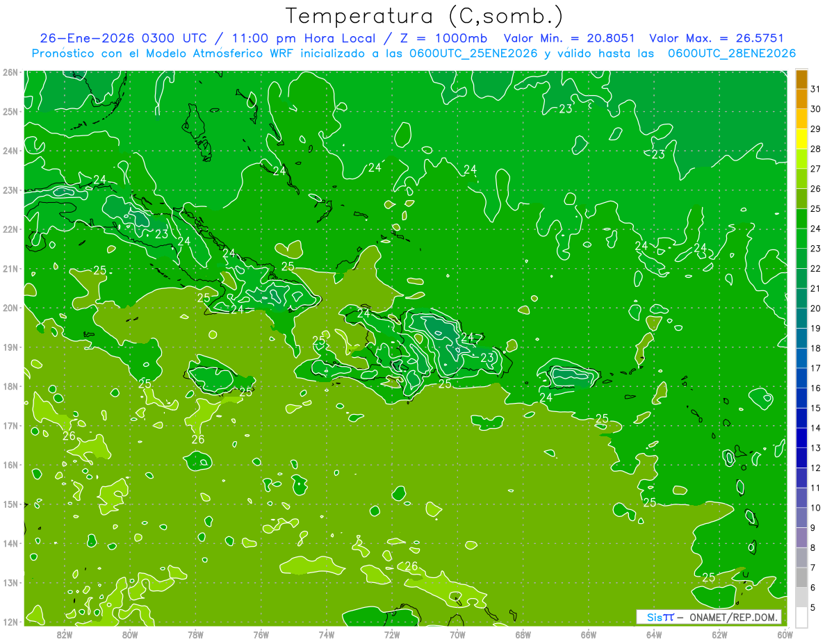The height and width of the screenshot is (644, 834).
Task: Click the legend scale value 11
Action: [x=816, y=488]
